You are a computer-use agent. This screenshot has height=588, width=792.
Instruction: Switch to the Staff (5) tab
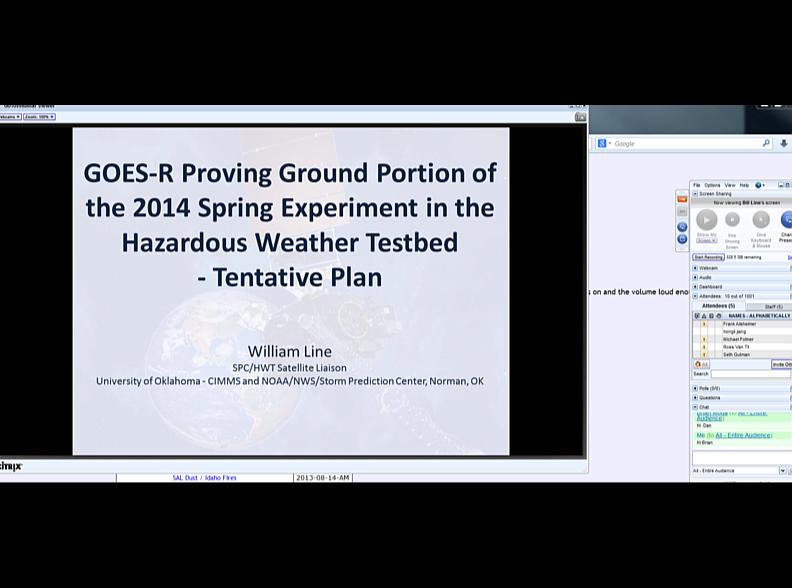[x=771, y=306]
